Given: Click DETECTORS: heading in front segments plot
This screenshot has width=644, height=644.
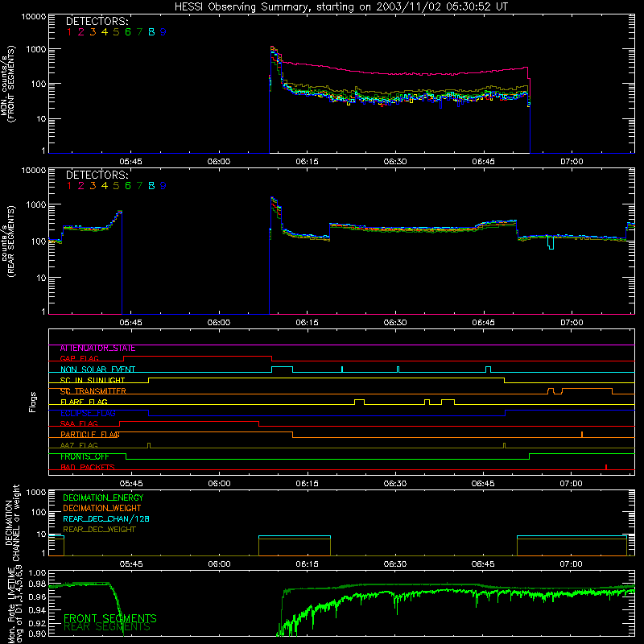Looking at the screenshot, I should 97,21.
